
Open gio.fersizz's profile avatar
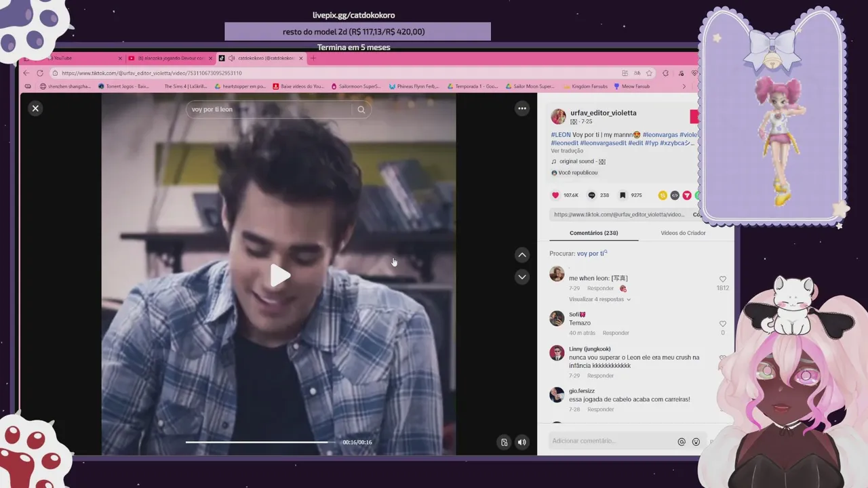(557, 394)
